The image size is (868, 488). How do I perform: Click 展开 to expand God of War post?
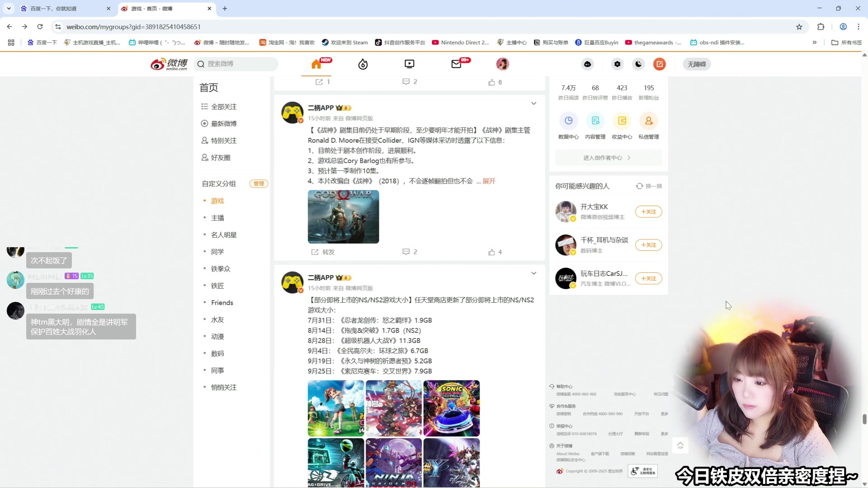[x=489, y=181]
